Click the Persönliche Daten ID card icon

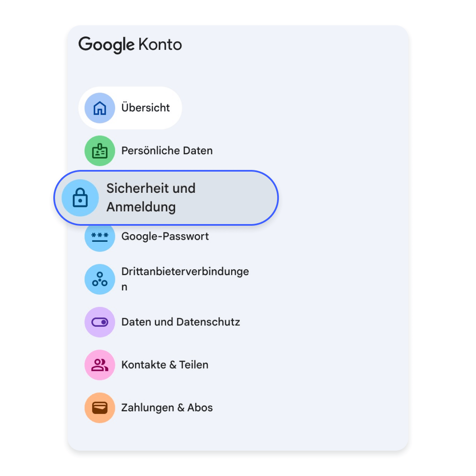pos(100,151)
